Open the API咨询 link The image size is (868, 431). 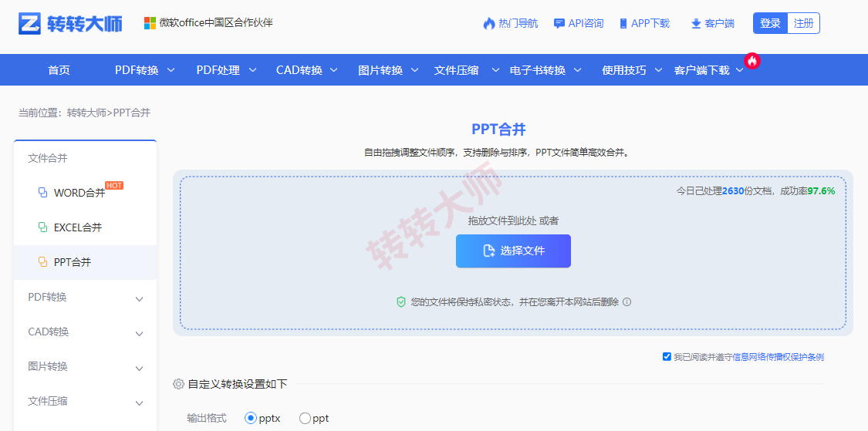click(x=586, y=23)
